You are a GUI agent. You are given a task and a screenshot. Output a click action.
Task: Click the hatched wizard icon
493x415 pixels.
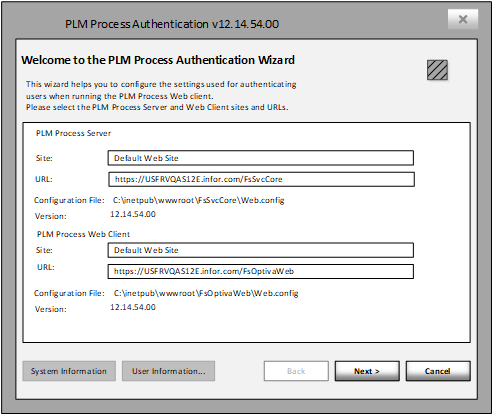[437, 70]
